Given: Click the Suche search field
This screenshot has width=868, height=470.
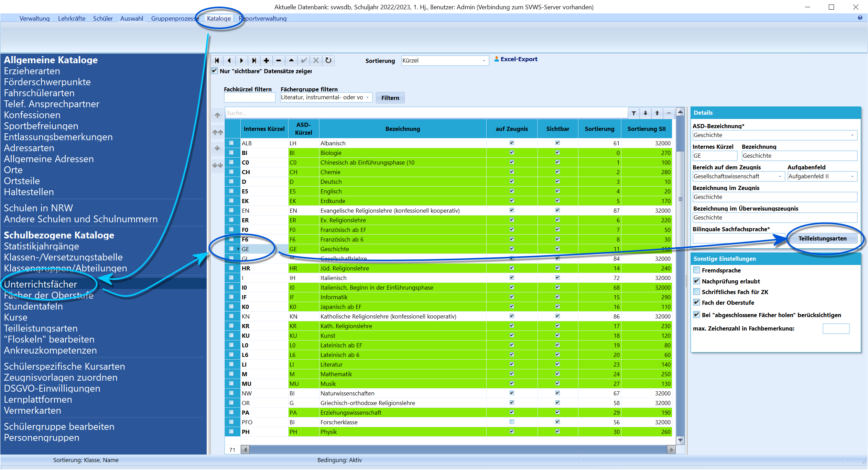Looking at the screenshot, I should click(x=426, y=113).
